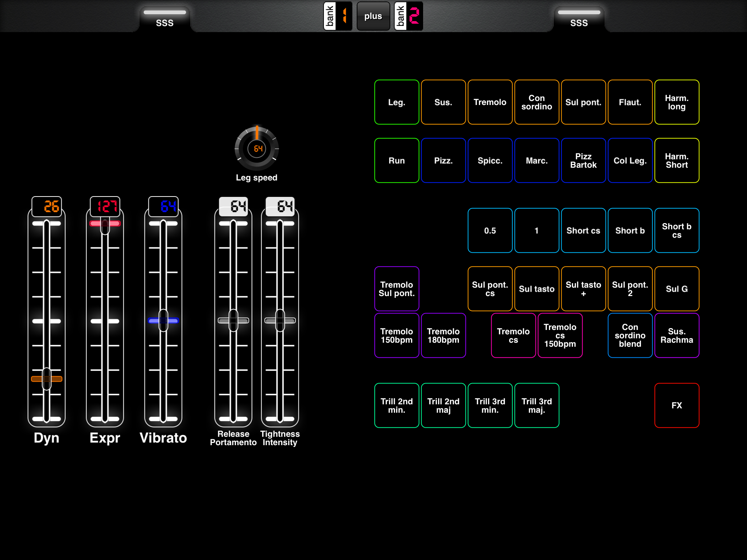747x560 pixels.
Task: Switch to the right SSS tab
Action: [580, 16]
